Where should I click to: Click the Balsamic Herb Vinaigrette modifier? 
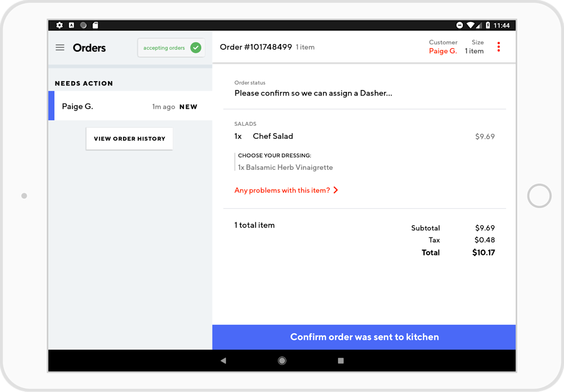[x=285, y=167]
